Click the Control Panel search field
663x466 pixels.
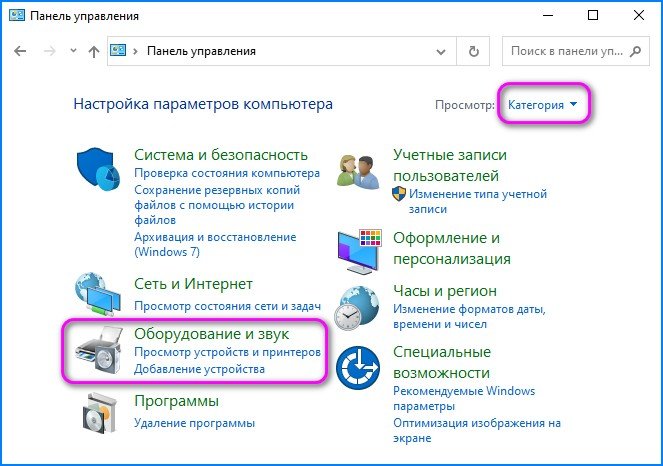(575, 51)
